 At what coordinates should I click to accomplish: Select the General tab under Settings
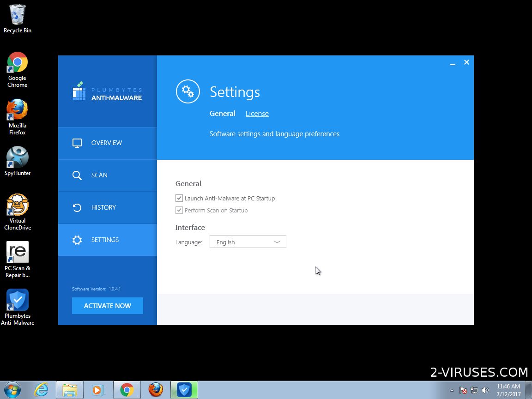pos(223,113)
